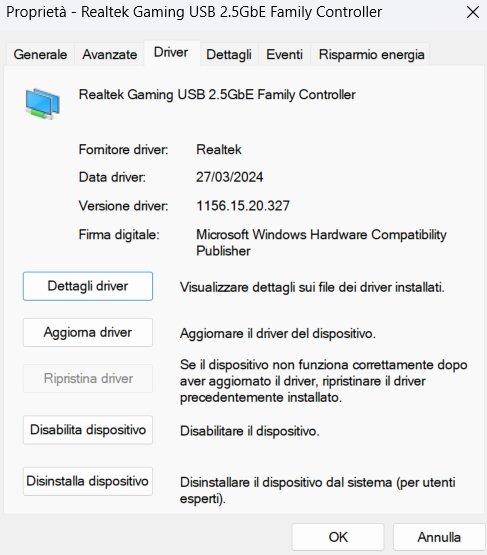Click the device name beside the adapter icon
This screenshot has width=487, height=555.
[x=217, y=95]
